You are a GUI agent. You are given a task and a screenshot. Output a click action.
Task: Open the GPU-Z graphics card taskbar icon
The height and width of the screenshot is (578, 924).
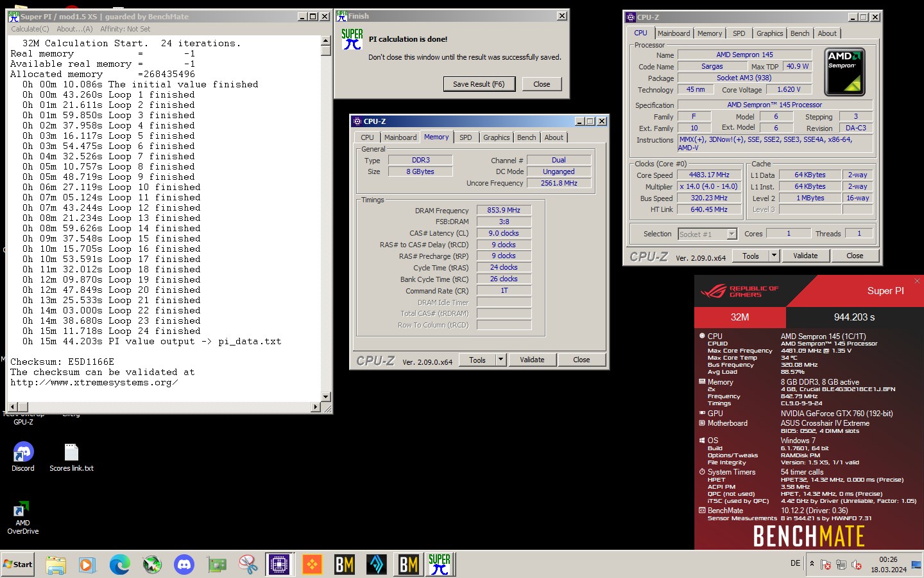pos(217,565)
